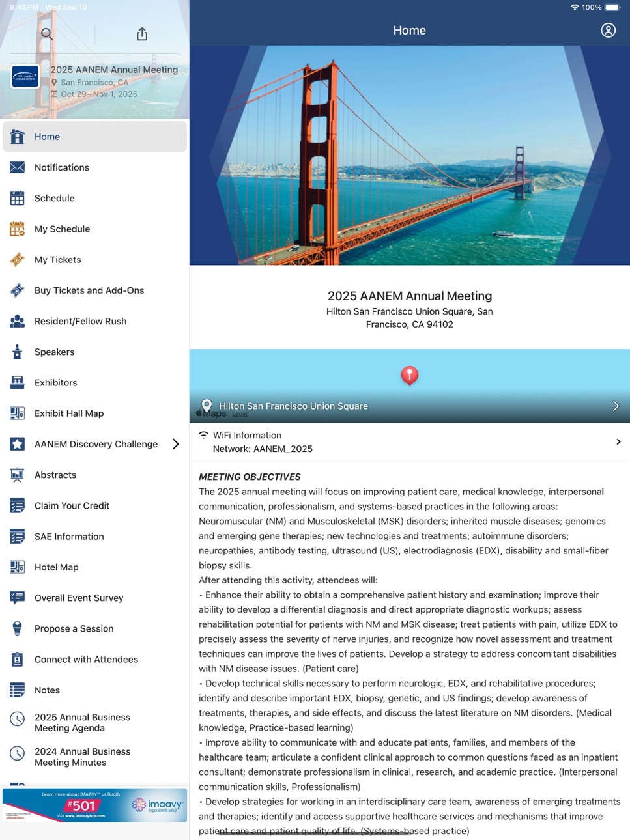
Task: Click the Propose a Session lightbulb icon
Action: 18,628
